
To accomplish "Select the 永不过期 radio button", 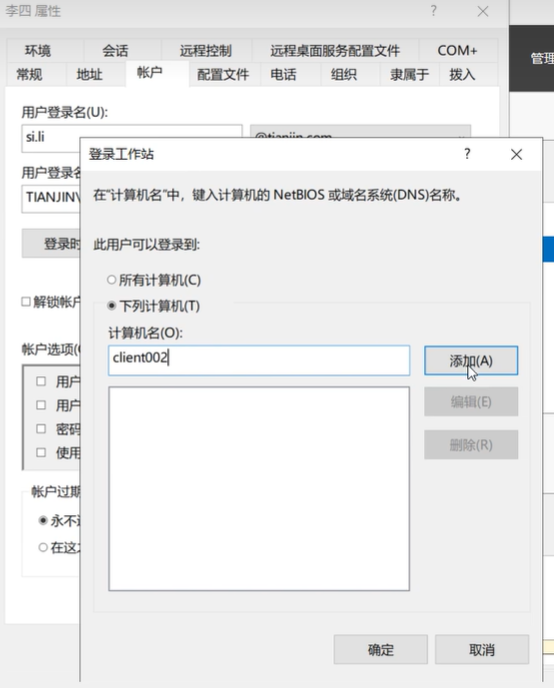I will (x=43, y=521).
